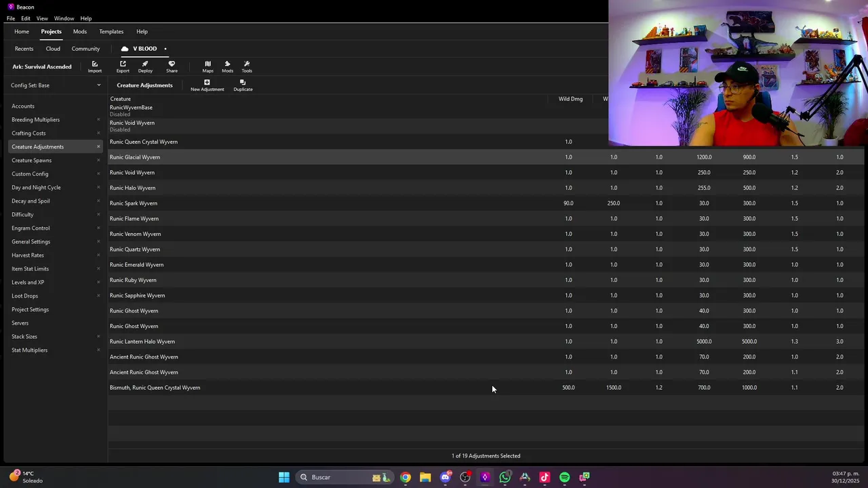This screenshot has height=488, width=868.
Task: Open the Maps selector
Action: 208,66
